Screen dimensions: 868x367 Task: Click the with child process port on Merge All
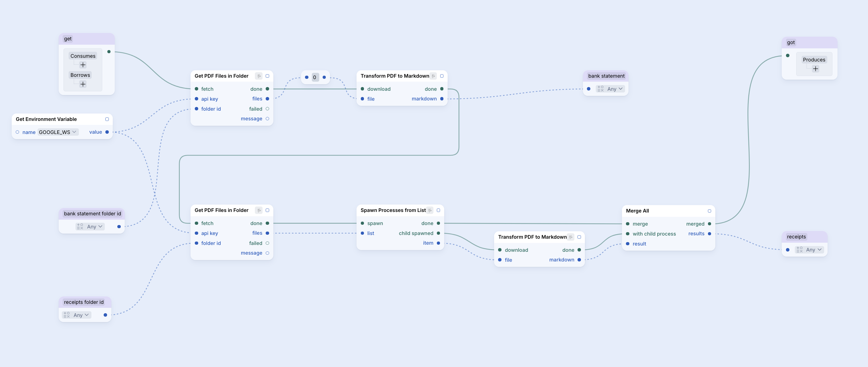point(628,234)
